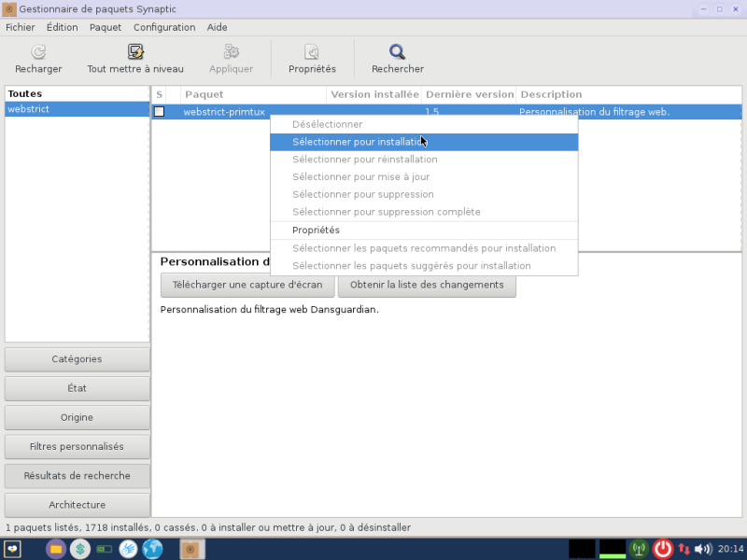Click the Synaptic package icon in taskbar
747x560 pixels.
click(192, 549)
